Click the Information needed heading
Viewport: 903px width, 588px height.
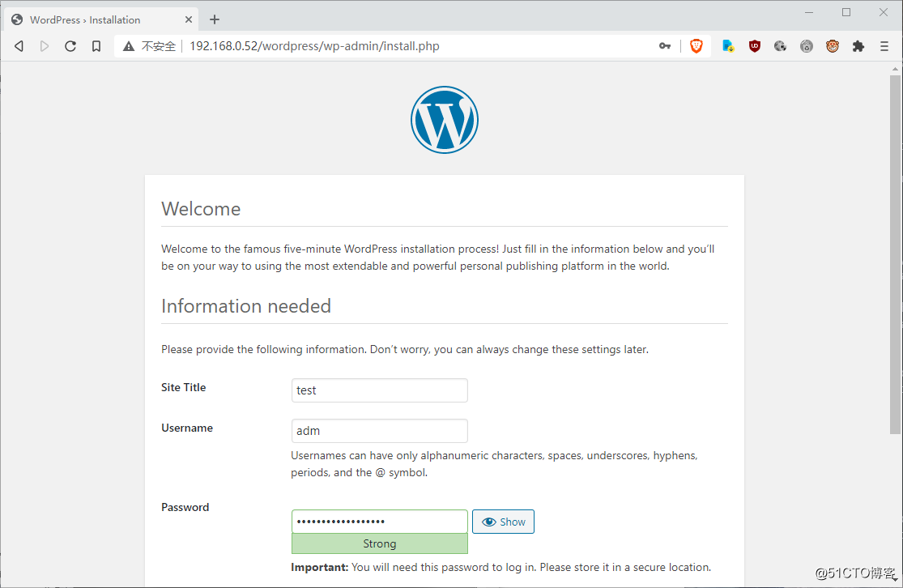[x=246, y=306]
